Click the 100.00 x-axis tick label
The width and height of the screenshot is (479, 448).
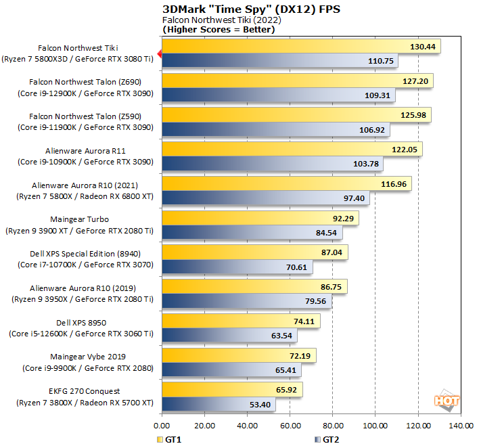pyautogui.click(x=375, y=426)
